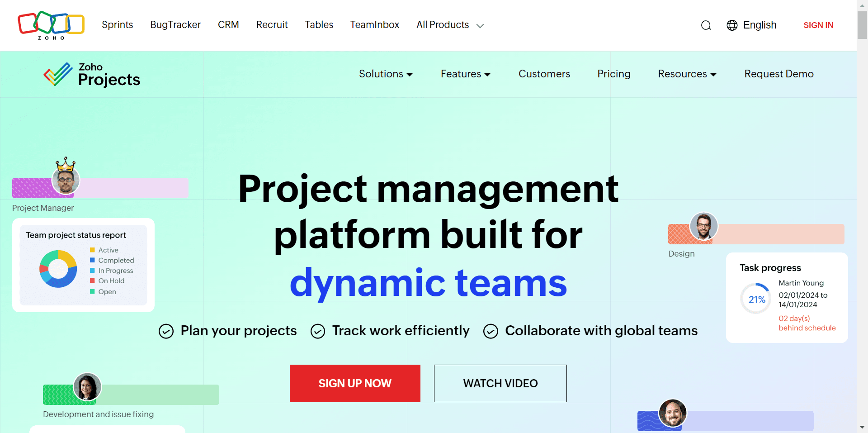
Task: Click the avatar on the blue progress bar
Action: click(x=672, y=413)
